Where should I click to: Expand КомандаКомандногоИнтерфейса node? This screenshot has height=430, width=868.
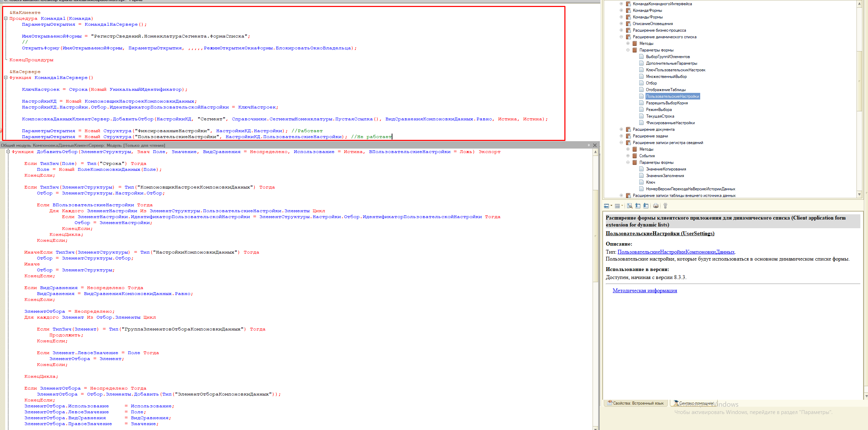[x=621, y=4]
